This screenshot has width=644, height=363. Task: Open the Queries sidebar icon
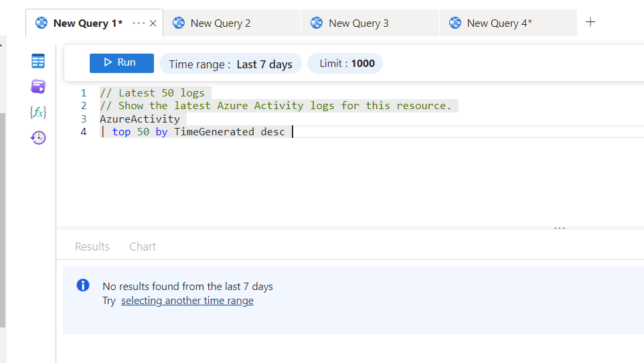click(x=37, y=87)
